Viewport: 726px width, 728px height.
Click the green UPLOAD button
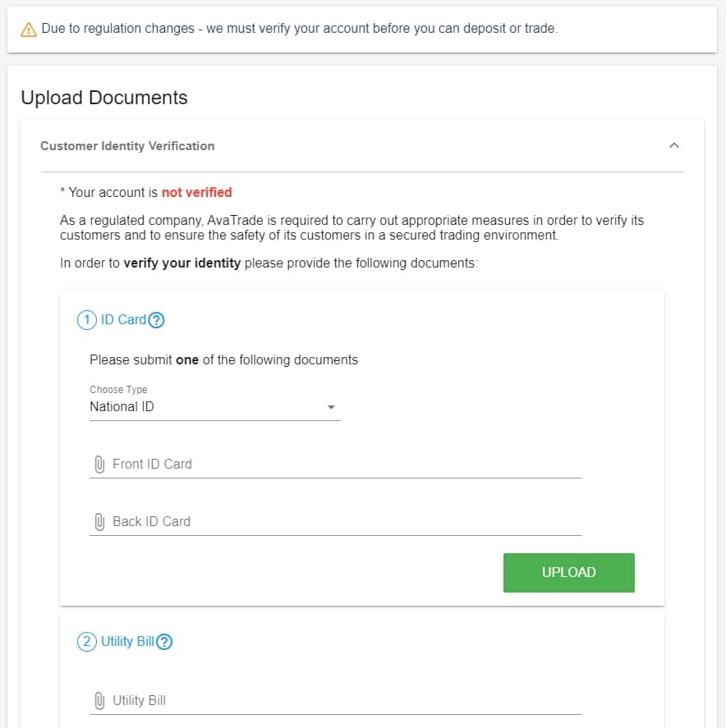click(x=569, y=572)
